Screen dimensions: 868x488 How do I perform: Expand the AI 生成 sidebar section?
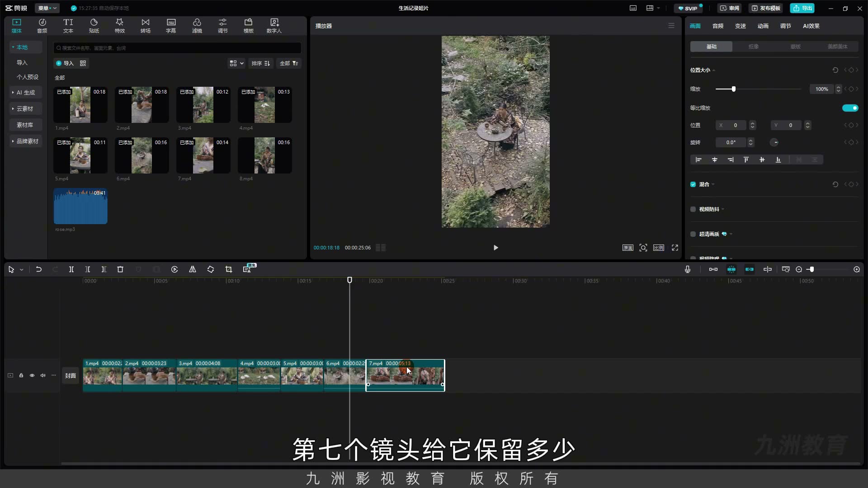pyautogui.click(x=26, y=93)
